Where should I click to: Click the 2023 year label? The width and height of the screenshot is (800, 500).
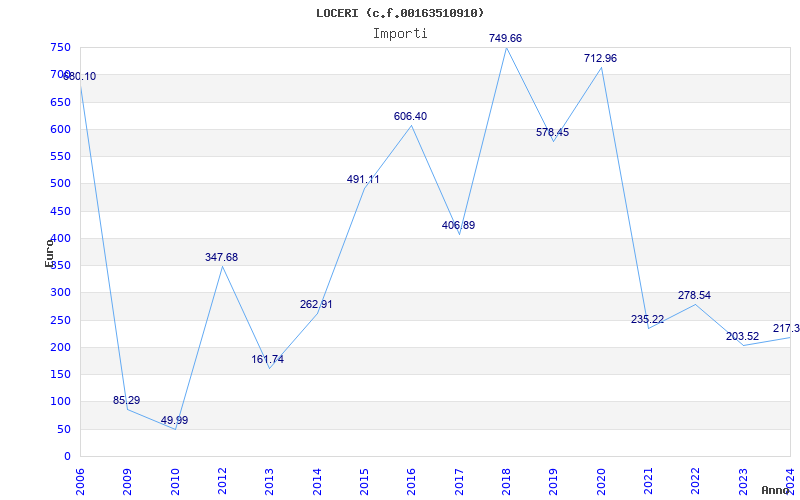click(743, 482)
